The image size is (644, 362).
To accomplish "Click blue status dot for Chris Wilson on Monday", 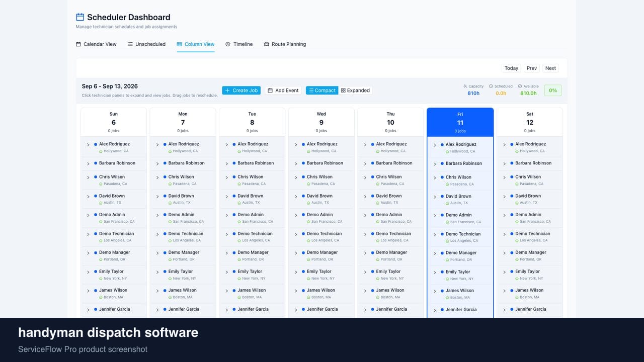I will click(165, 177).
